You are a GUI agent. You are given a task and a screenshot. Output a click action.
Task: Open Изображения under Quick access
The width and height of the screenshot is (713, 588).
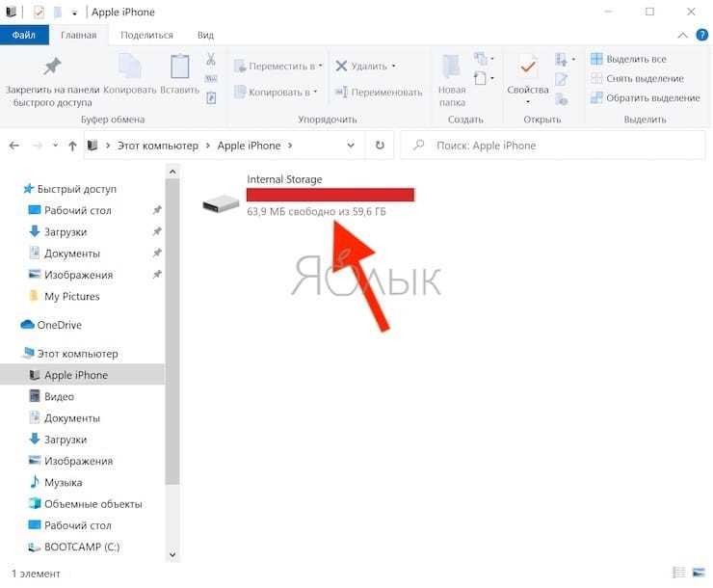[x=78, y=275]
